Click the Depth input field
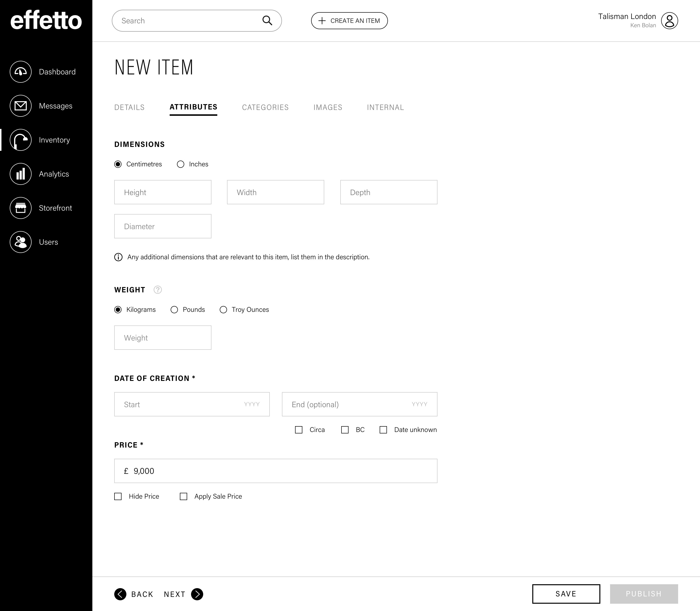This screenshot has width=700, height=611. coord(389,192)
